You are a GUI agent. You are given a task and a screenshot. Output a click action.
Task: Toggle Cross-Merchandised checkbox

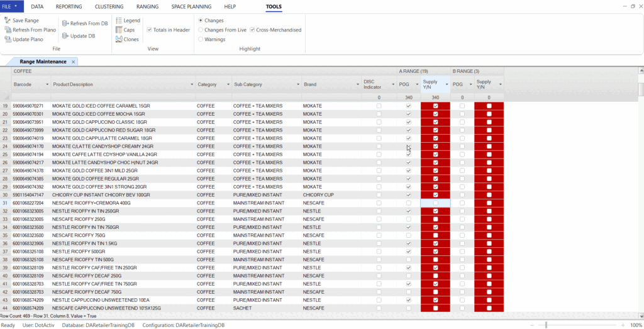coord(252,30)
